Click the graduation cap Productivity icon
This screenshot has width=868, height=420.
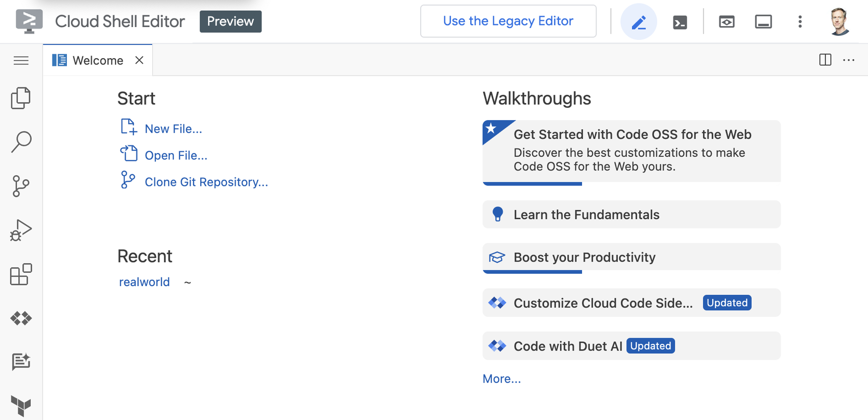pyautogui.click(x=497, y=257)
